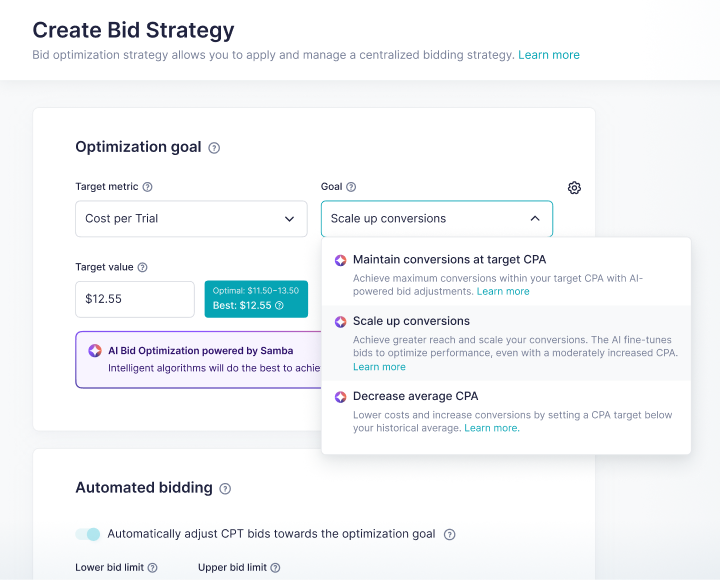720x580 pixels.
Task: Click help icon beside Lower bid limit
Action: tap(153, 568)
